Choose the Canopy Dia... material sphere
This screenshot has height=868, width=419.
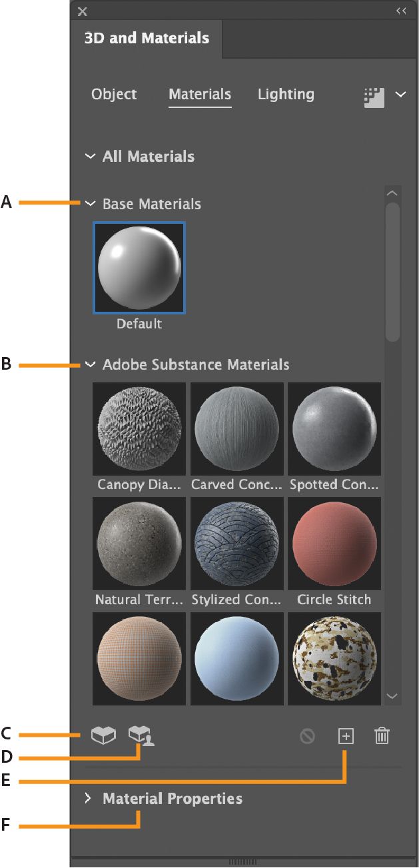coord(139,428)
